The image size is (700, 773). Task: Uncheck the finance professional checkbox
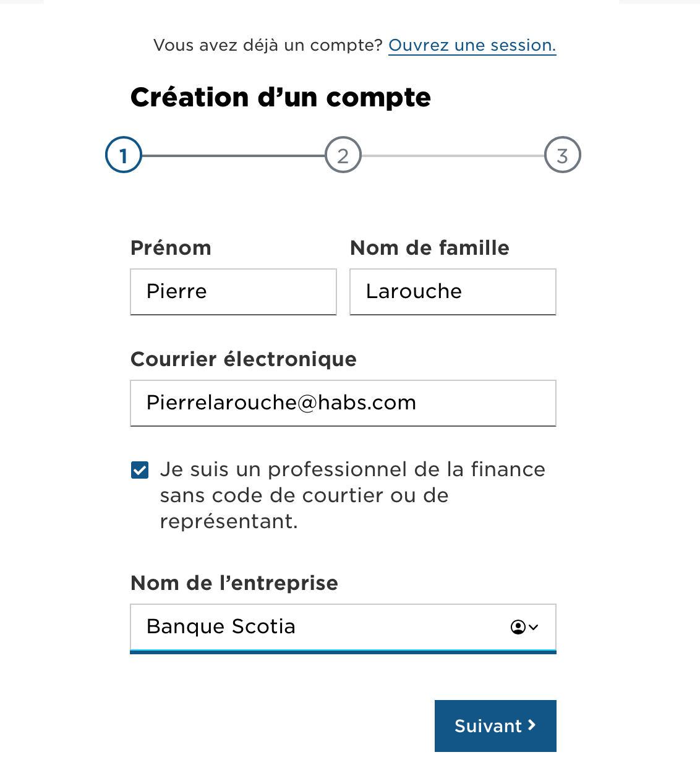pos(140,471)
